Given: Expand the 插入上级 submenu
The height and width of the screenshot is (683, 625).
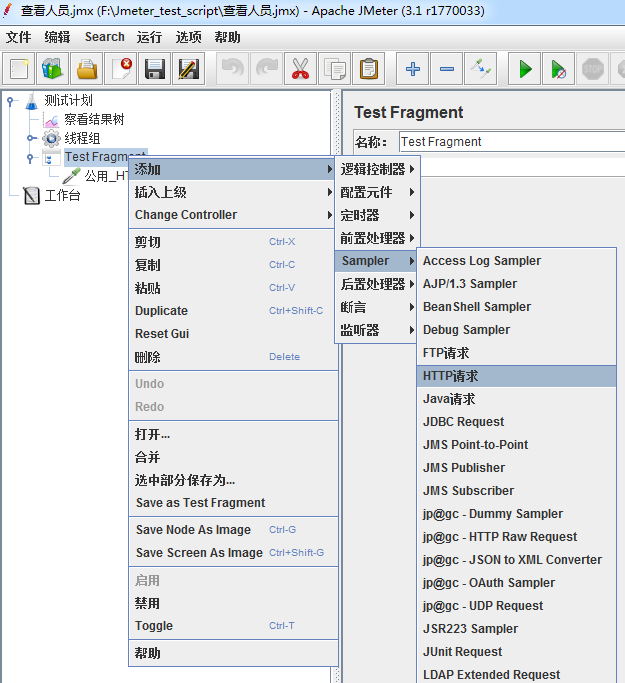Looking at the screenshot, I should pos(233,192).
